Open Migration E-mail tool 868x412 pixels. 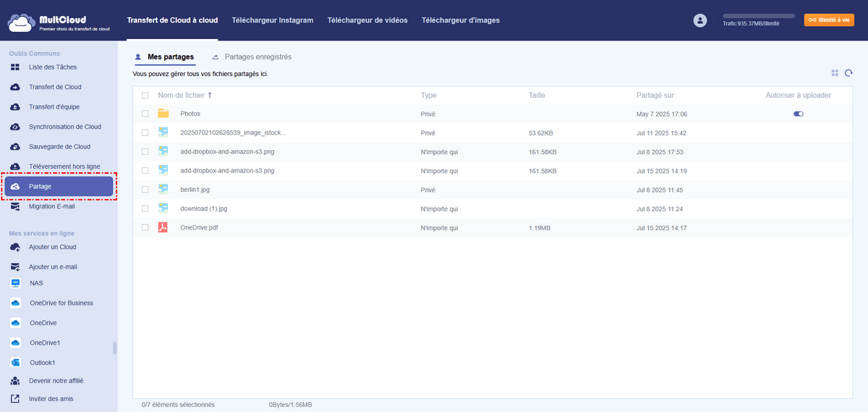coord(51,206)
